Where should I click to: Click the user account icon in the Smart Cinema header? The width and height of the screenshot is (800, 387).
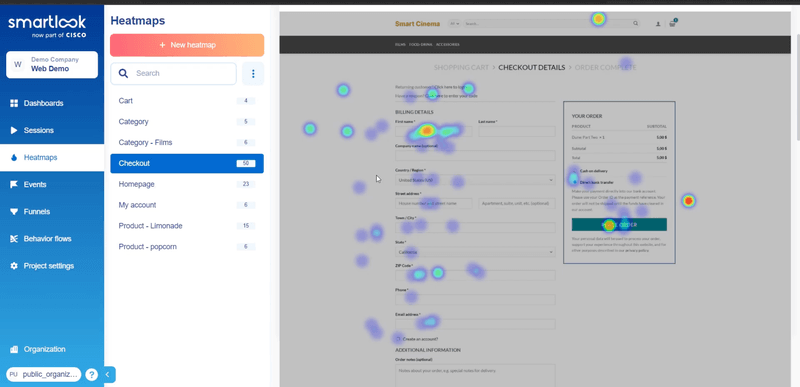[x=658, y=24]
